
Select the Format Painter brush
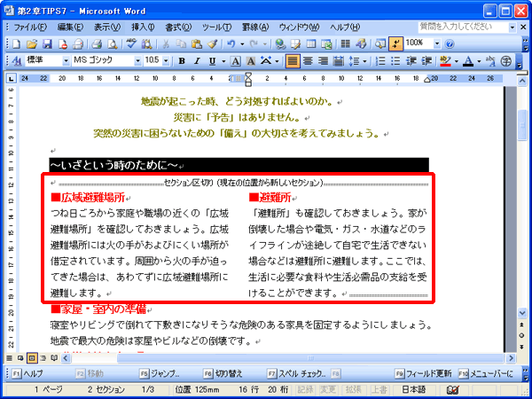click(x=212, y=43)
